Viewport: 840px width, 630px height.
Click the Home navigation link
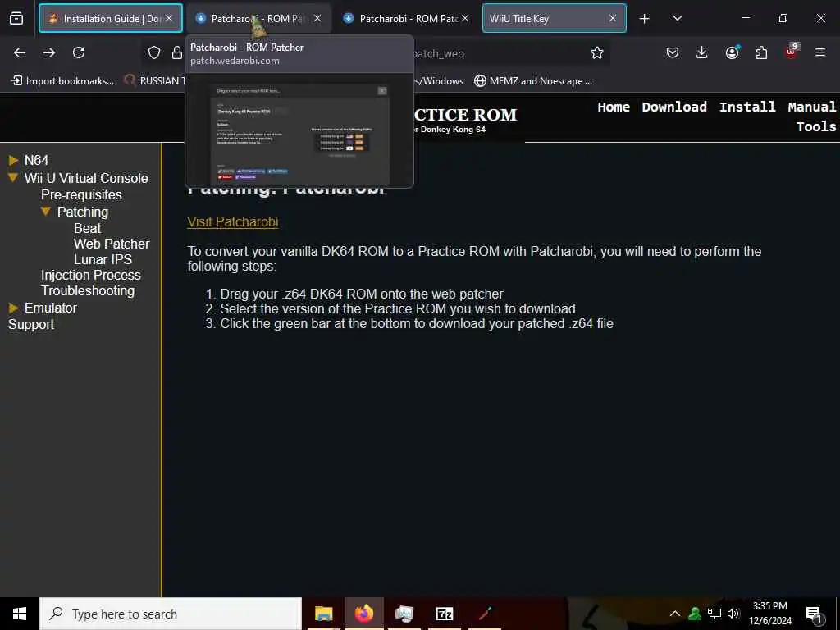point(614,107)
